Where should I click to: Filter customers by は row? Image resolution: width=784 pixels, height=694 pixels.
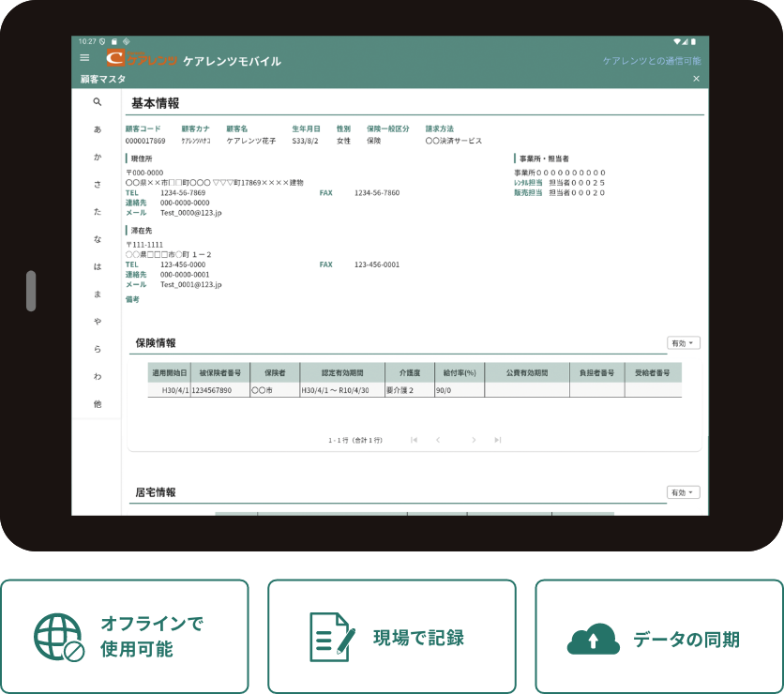[x=98, y=266]
